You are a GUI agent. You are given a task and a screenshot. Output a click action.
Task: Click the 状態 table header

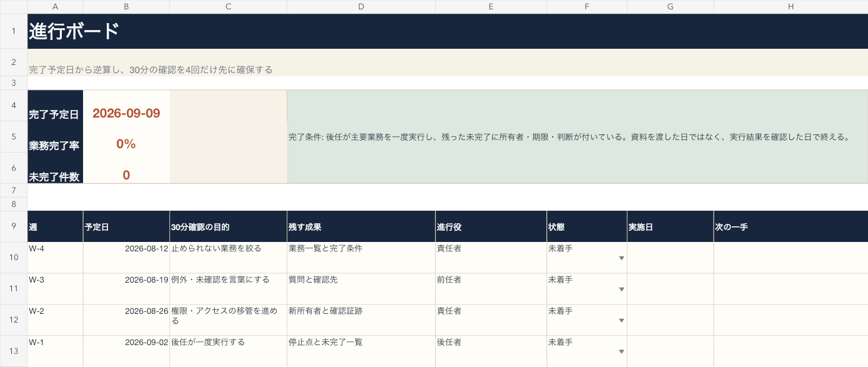[587, 226]
